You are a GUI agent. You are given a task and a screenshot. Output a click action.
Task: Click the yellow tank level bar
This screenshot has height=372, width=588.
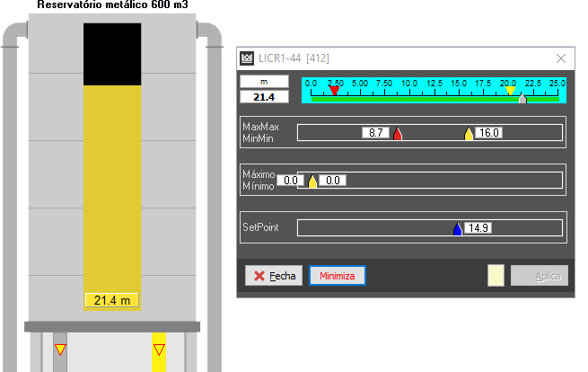pyautogui.click(x=112, y=198)
